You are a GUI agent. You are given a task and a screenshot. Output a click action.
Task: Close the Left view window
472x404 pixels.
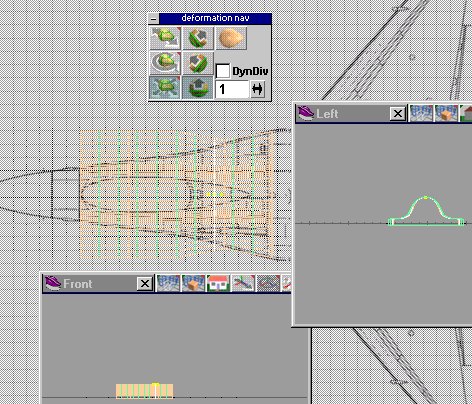click(398, 114)
